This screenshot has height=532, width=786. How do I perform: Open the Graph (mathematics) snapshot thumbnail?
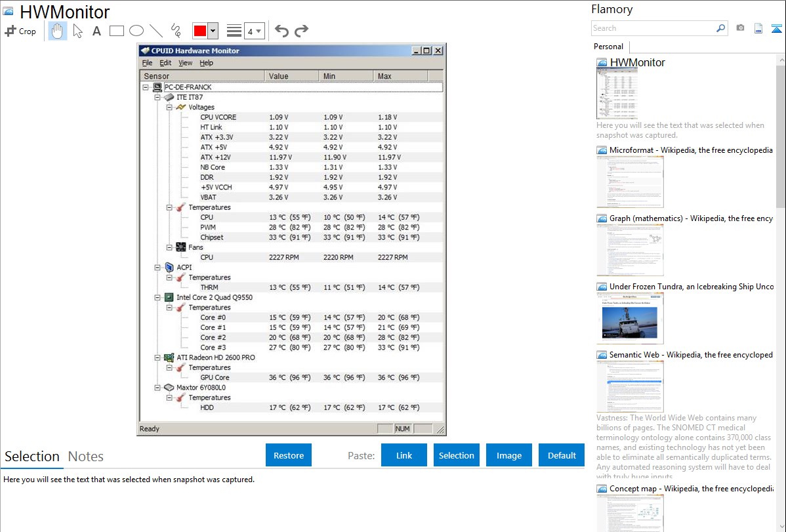pos(630,250)
